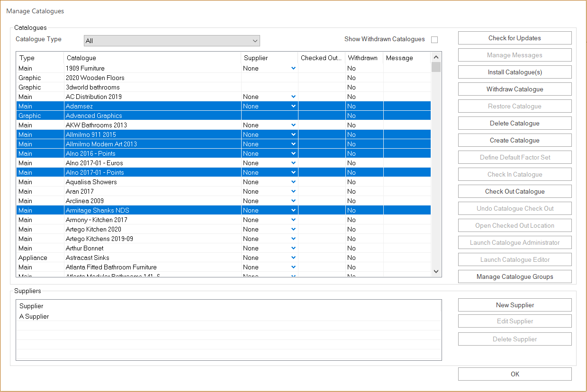The width and height of the screenshot is (587, 392).
Task: Select the Astracast Sinks catalogue
Action: 224,258
